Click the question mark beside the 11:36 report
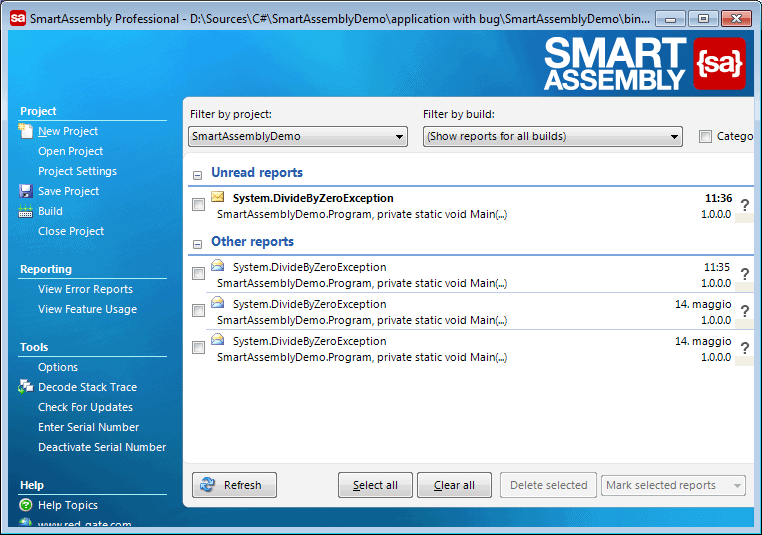 point(745,205)
